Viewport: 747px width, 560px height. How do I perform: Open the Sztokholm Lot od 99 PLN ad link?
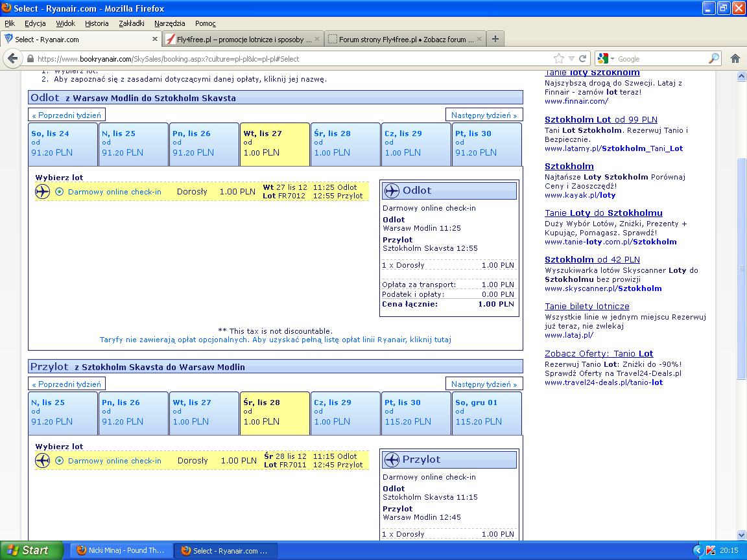600,119
